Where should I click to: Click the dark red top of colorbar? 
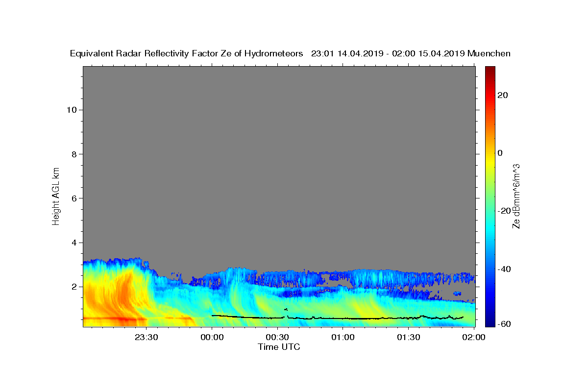[490, 70]
